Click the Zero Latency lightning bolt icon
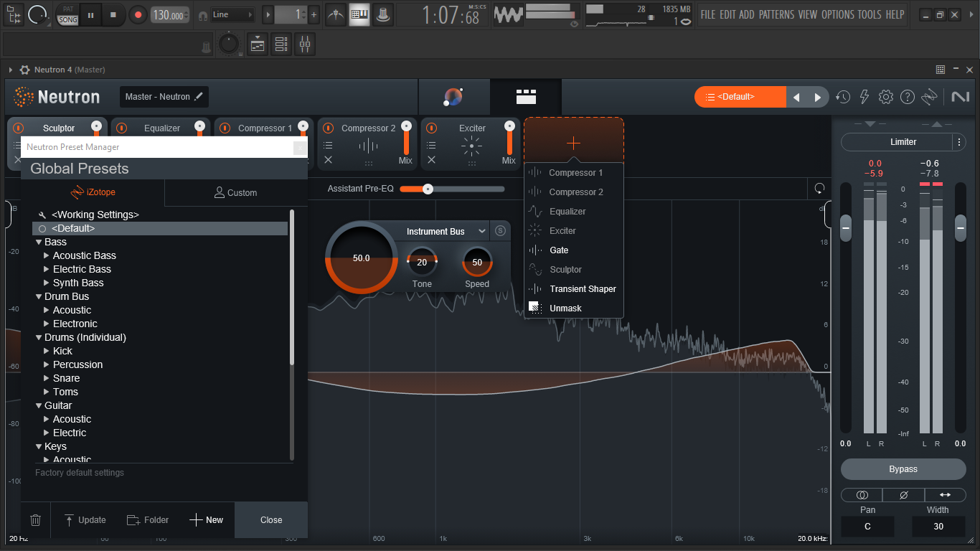 click(x=864, y=97)
